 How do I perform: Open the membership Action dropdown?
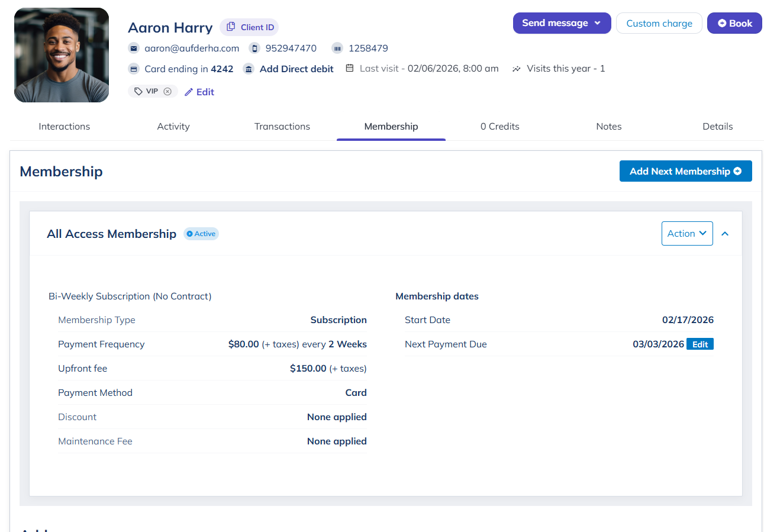(687, 233)
